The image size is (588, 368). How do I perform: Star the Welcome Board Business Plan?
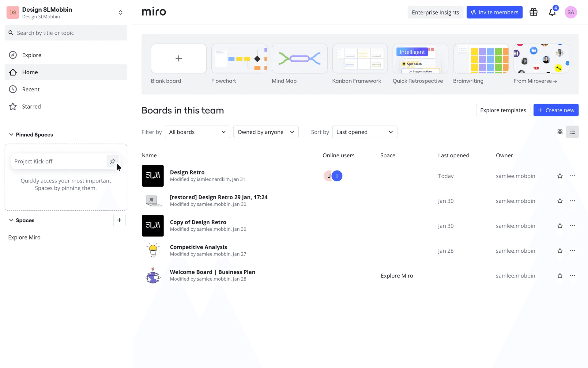[560, 276]
